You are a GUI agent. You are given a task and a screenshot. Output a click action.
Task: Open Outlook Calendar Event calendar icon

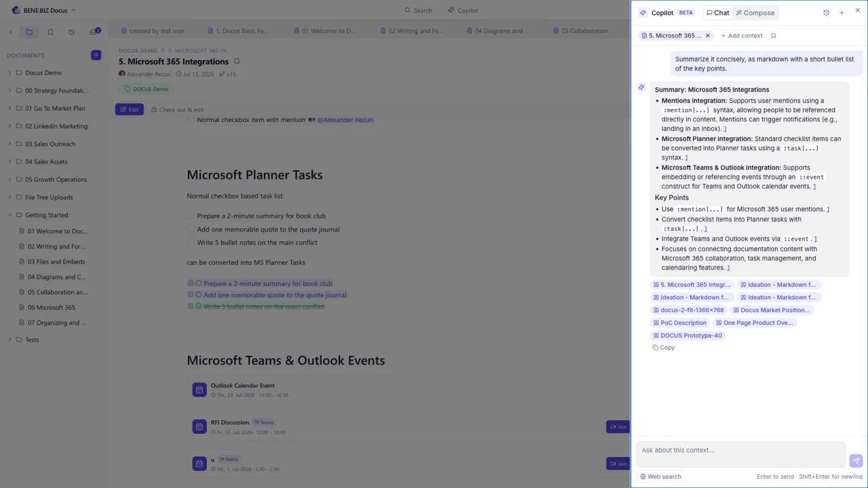pos(199,390)
